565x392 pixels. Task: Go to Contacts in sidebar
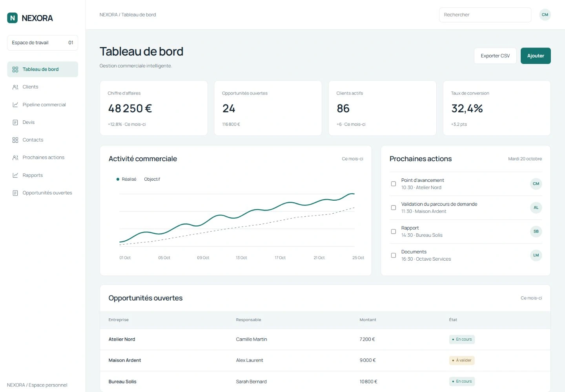point(42,140)
